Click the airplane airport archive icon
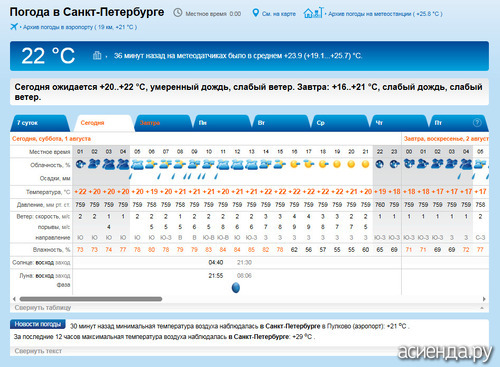 (x=14, y=26)
